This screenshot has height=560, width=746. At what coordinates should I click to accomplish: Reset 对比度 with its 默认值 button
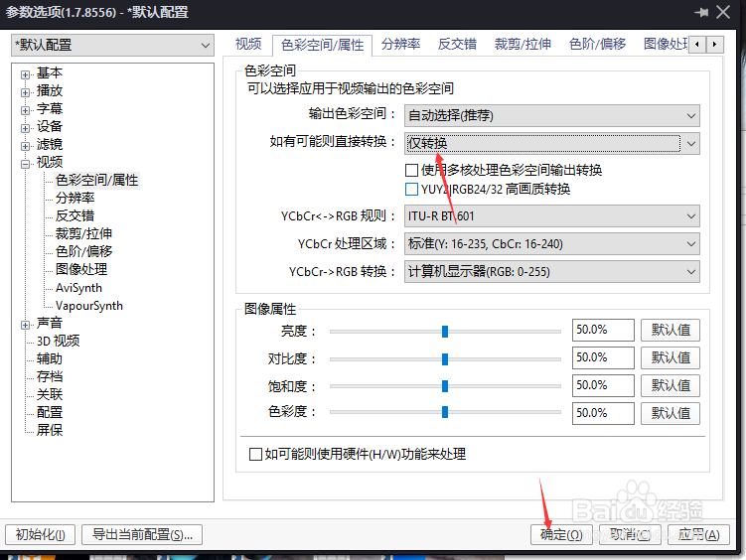click(671, 357)
